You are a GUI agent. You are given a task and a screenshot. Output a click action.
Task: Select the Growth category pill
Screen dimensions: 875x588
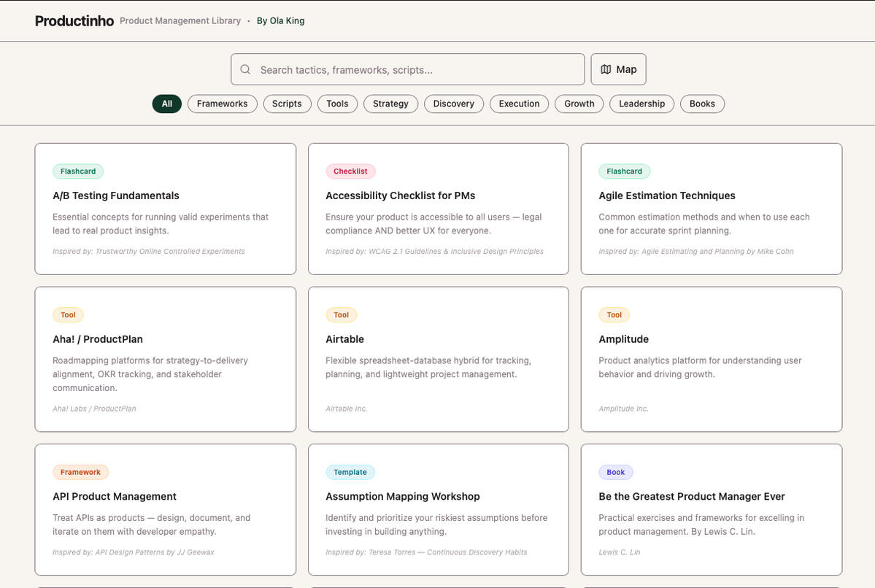579,104
